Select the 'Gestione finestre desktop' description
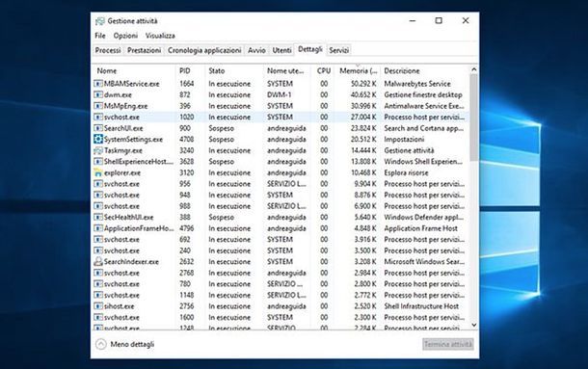Screen dimensions: 588x369 click(x=423, y=94)
